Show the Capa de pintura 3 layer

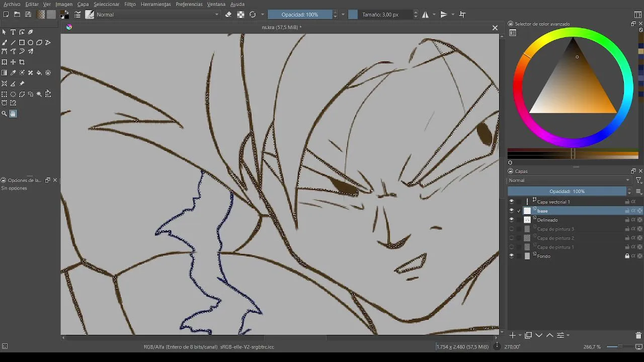[x=512, y=229]
